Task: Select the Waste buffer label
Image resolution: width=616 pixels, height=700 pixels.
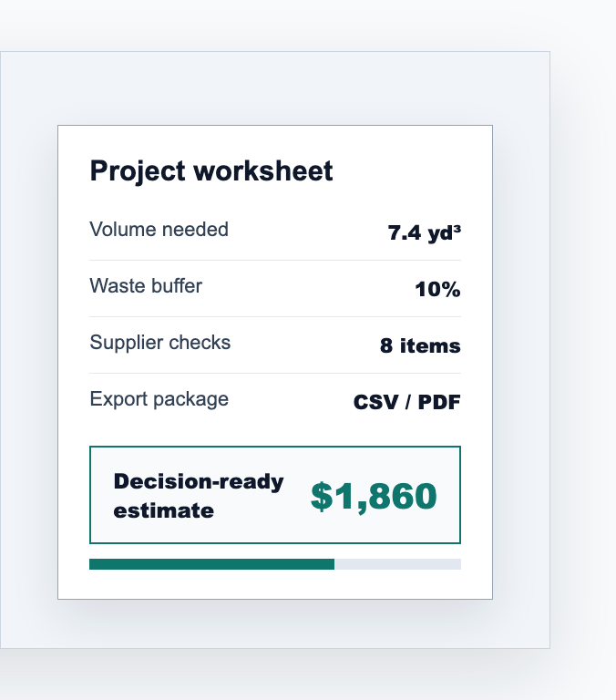Action: [146, 286]
